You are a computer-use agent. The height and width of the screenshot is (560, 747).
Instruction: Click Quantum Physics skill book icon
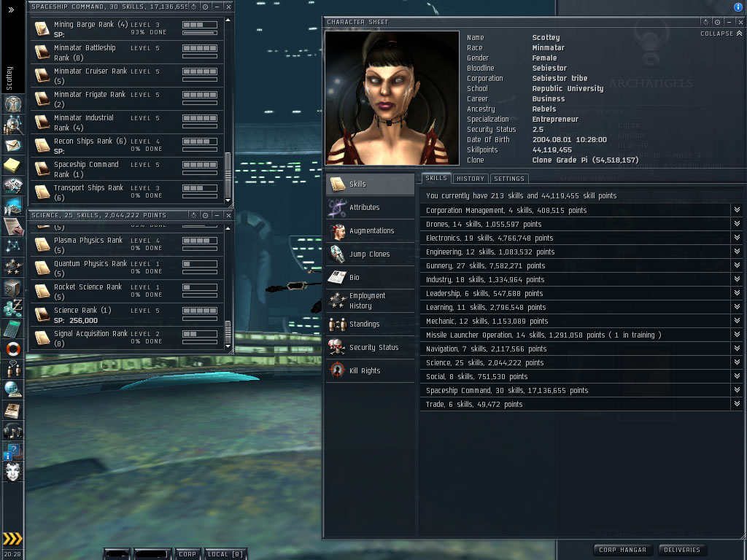(42, 268)
